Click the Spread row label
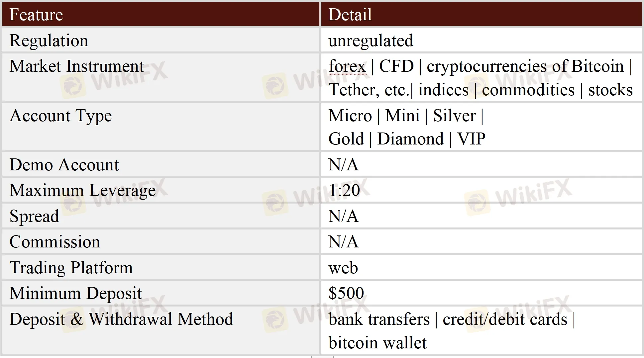Viewport: 644px width, 358px height. [x=34, y=216]
